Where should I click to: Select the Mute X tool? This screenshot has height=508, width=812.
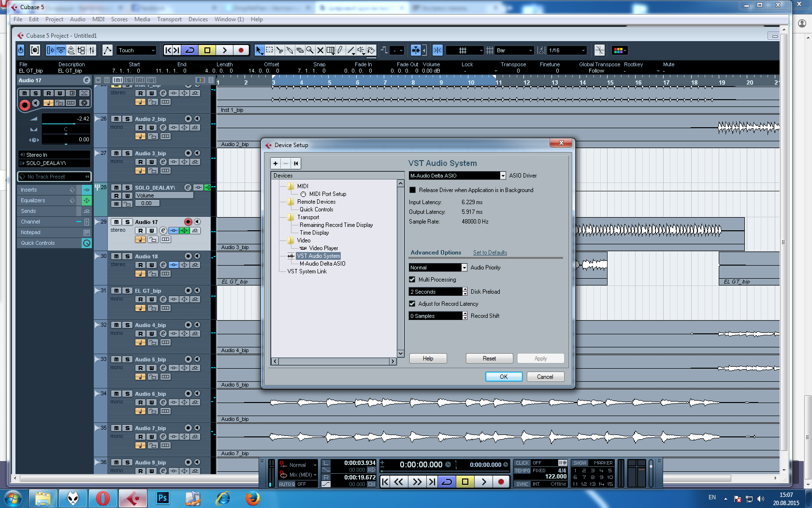click(x=320, y=50)
